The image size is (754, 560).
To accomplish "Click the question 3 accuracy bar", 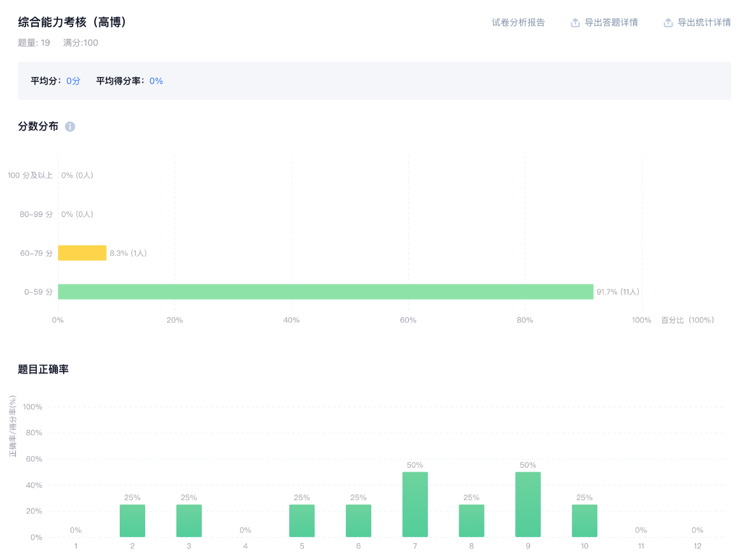I will click(x=189, y=521).
